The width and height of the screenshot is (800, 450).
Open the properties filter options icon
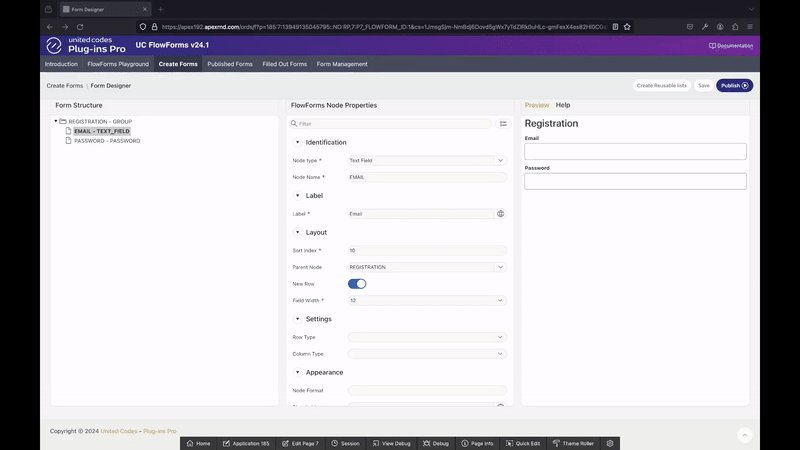coord(503,123)
